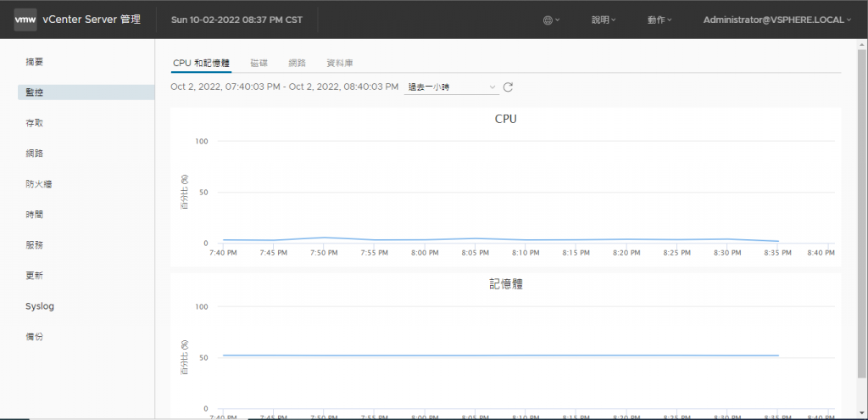
Task: Click the vCenter Server 管理 title
Action: click(92, 20)
